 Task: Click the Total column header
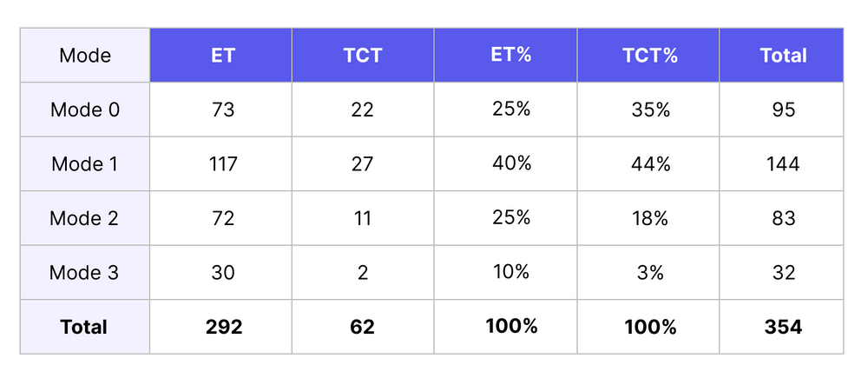[x=783, y=56]
